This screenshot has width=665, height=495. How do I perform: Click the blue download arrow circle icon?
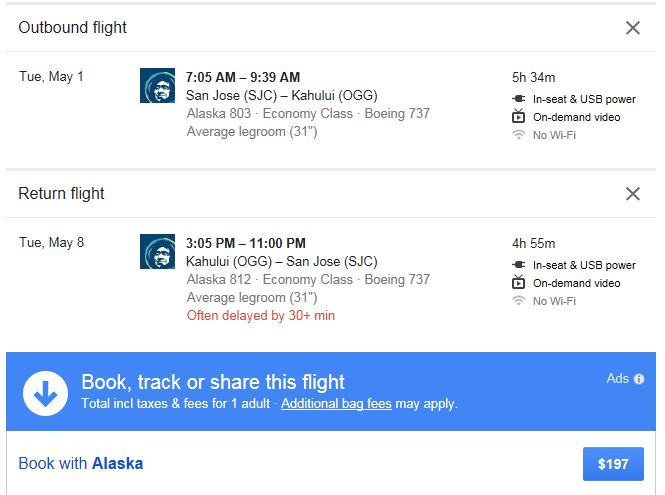(44, 392)
